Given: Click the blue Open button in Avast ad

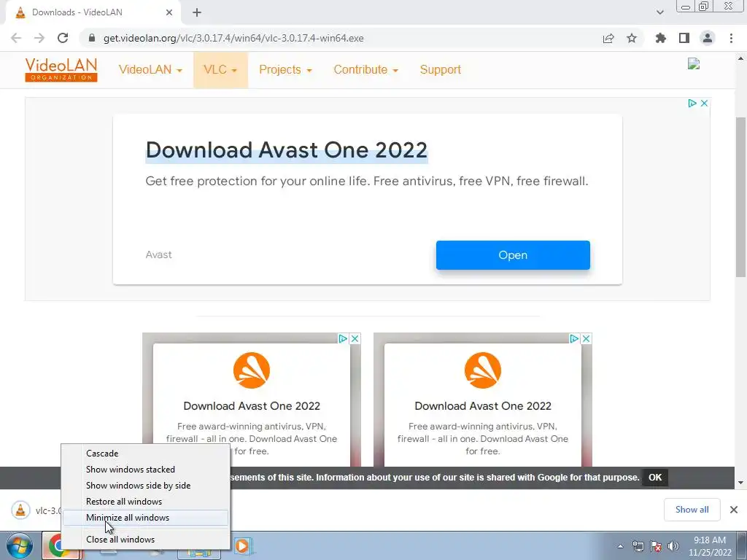Looking at the screenshot, I should 513,254.
